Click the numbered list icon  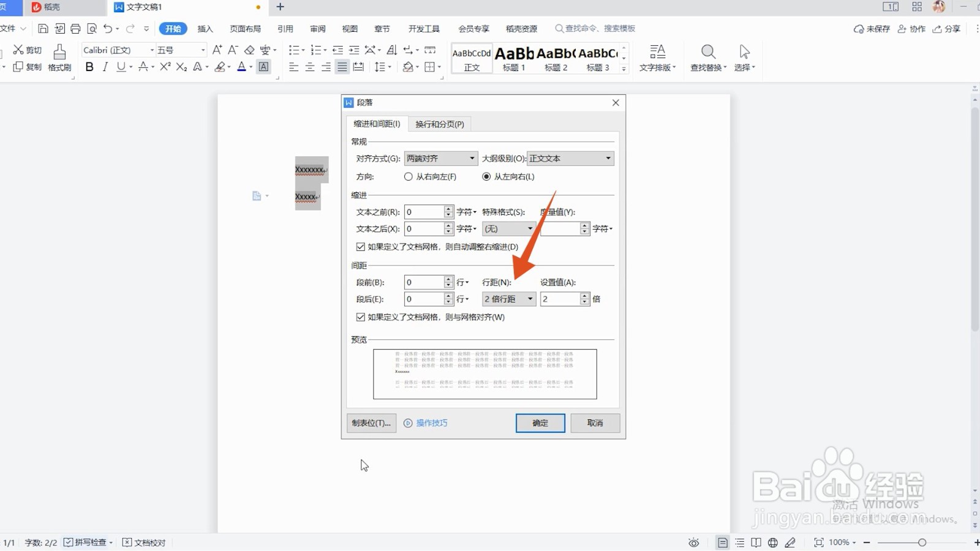click(x=315, y=50)
